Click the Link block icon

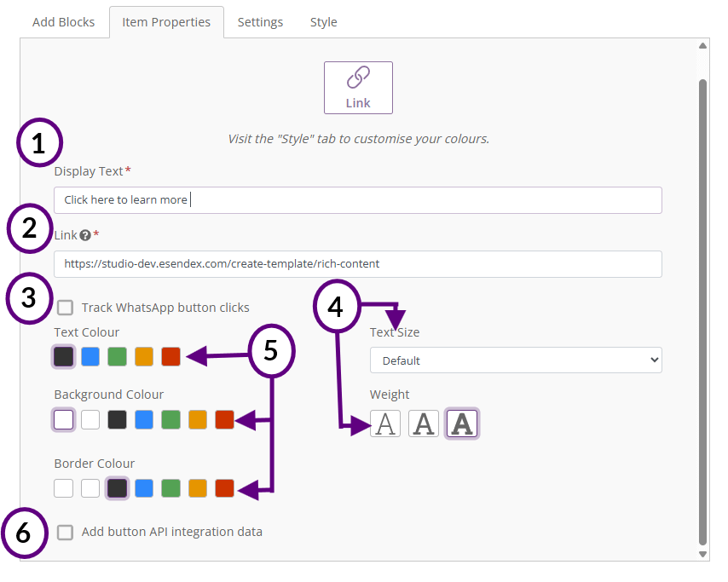click(358, 88)
